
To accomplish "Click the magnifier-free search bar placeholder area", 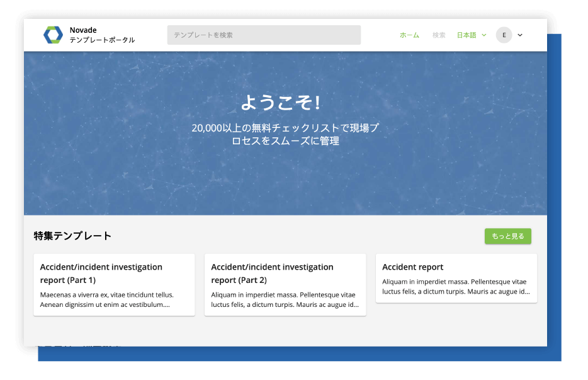I will coord(263,35).
